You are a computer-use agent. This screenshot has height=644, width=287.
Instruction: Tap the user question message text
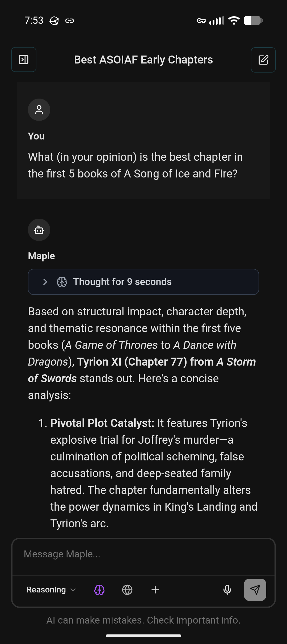coord(136,165)
